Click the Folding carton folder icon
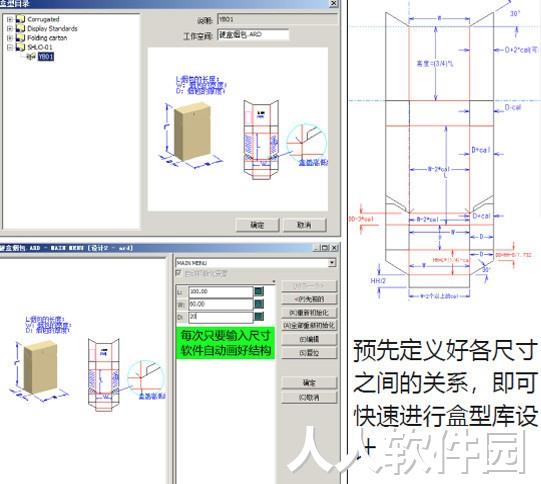The width and height of the screenshot is (541, 484). (x=20, y=38)
